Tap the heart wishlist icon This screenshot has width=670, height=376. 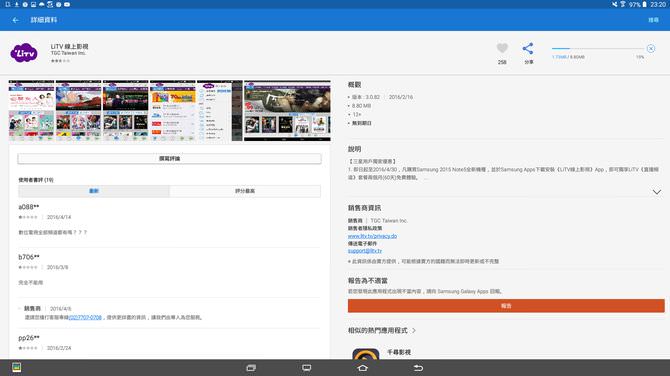(502, 48)
